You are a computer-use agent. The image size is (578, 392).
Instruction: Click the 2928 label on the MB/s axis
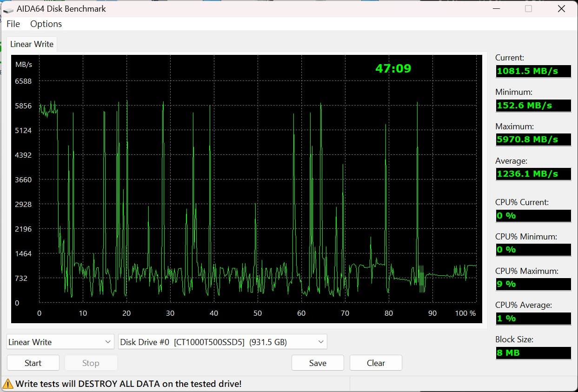click(x=23, y=205)
